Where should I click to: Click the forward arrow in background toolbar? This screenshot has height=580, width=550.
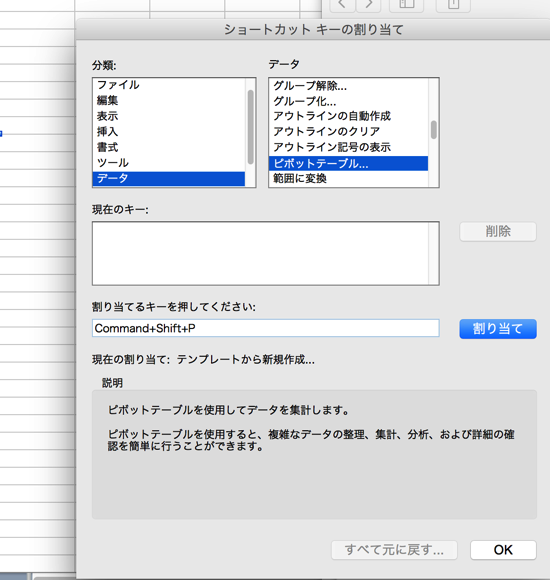pos(369,4)
